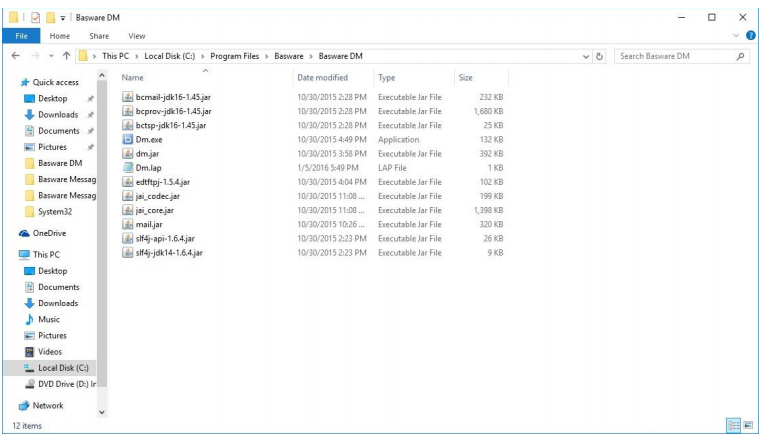
Task: Expand the ribbon with the chevron
Action: 736,36
